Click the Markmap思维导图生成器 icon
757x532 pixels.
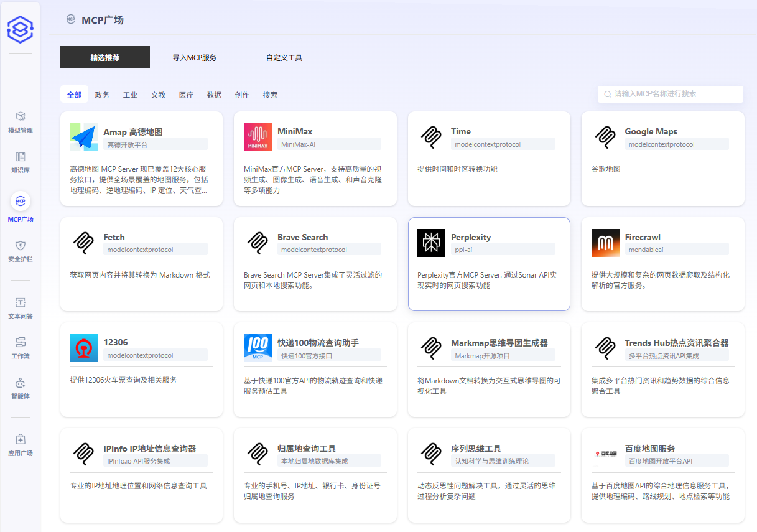[x=431, y=348]
